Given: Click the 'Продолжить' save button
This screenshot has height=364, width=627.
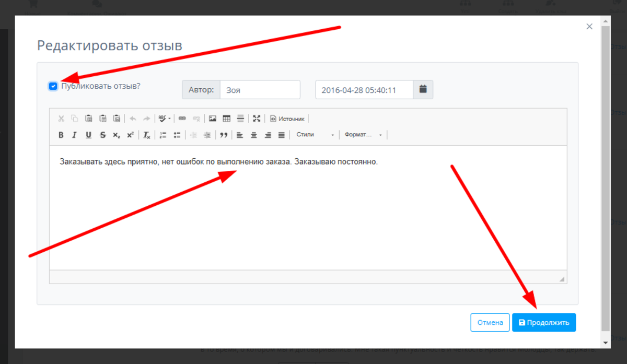Looking at the screenshot, I should 544,322.
